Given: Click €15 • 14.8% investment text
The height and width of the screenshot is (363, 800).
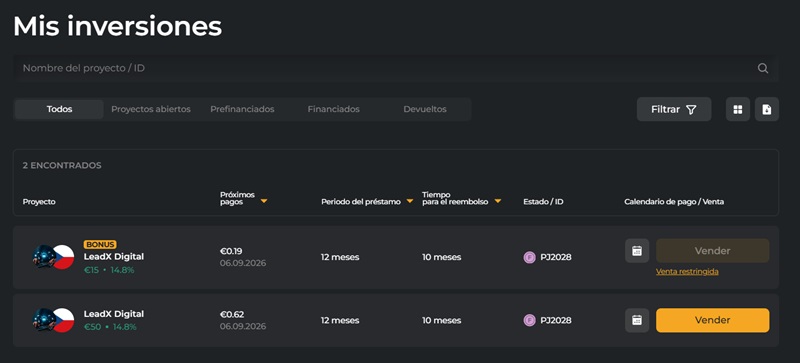Looking at the screenshot, I should [109, 270].
